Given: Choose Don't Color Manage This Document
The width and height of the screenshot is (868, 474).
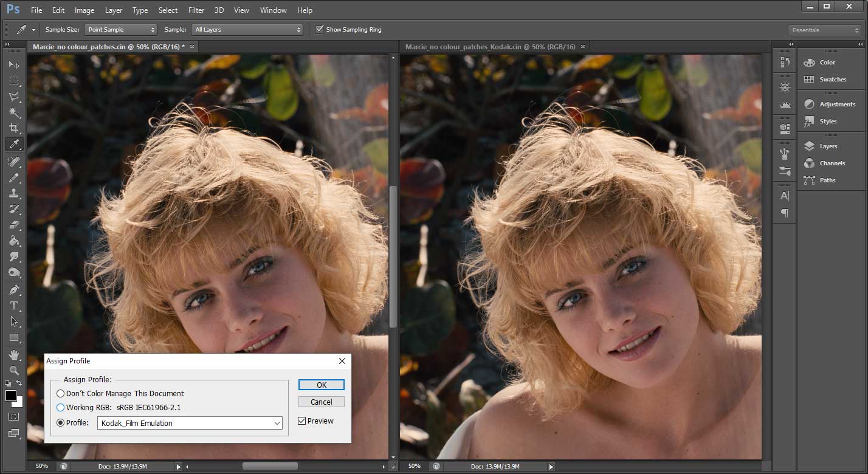Looking at the screenshot, I should (60, 394).
